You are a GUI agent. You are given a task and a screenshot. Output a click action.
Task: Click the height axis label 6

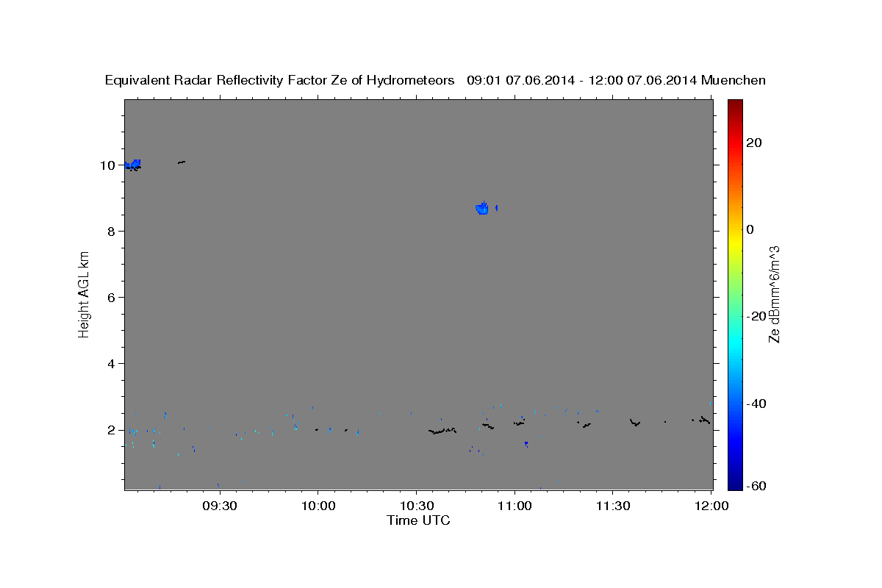pyautogui.click(x=111, y=297)
